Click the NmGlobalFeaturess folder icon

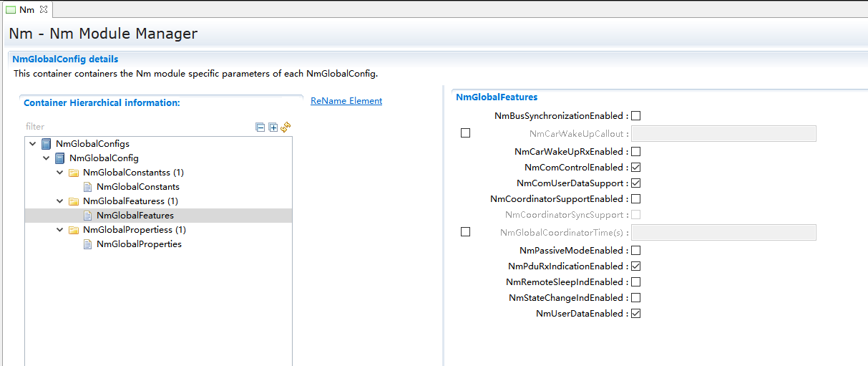tap(74, 201)
